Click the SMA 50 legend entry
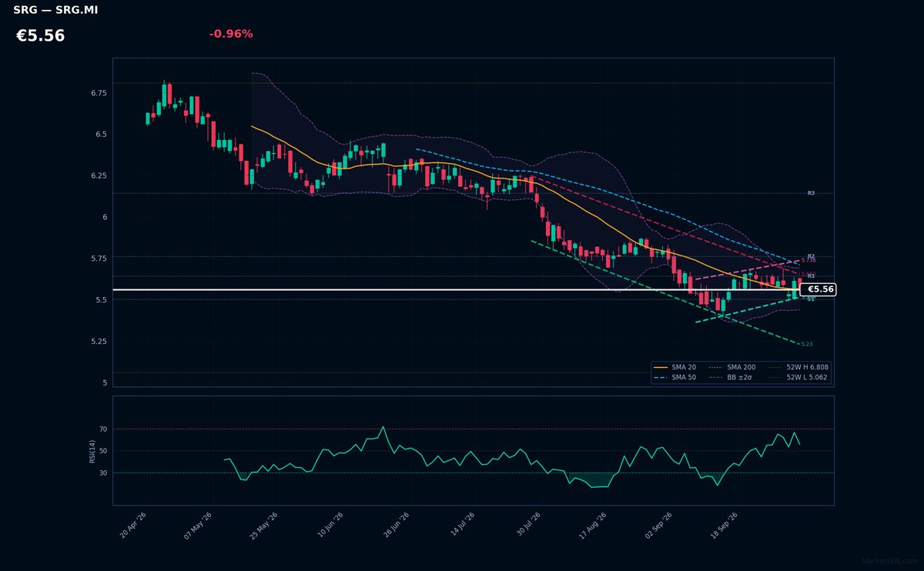Viewport: 924px width, 571px height. (x=675, y=378)
